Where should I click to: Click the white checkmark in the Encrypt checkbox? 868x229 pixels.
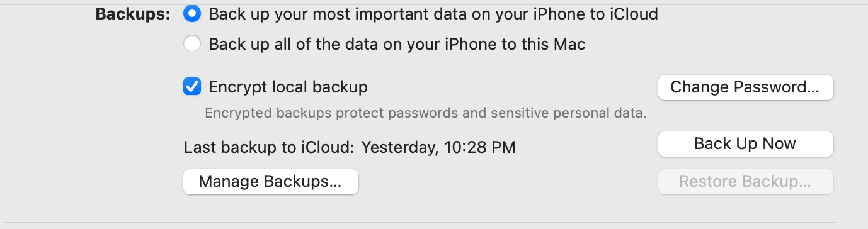(192, 87)
